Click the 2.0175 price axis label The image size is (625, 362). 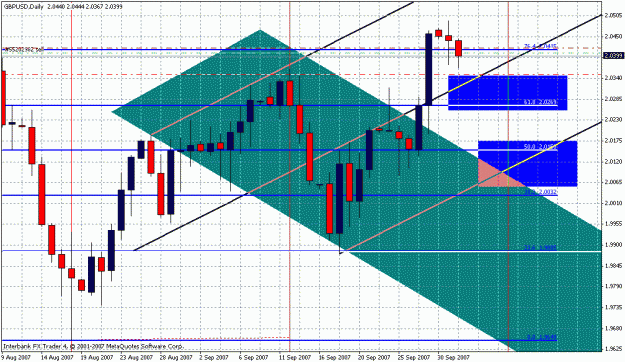pos(613,140)
